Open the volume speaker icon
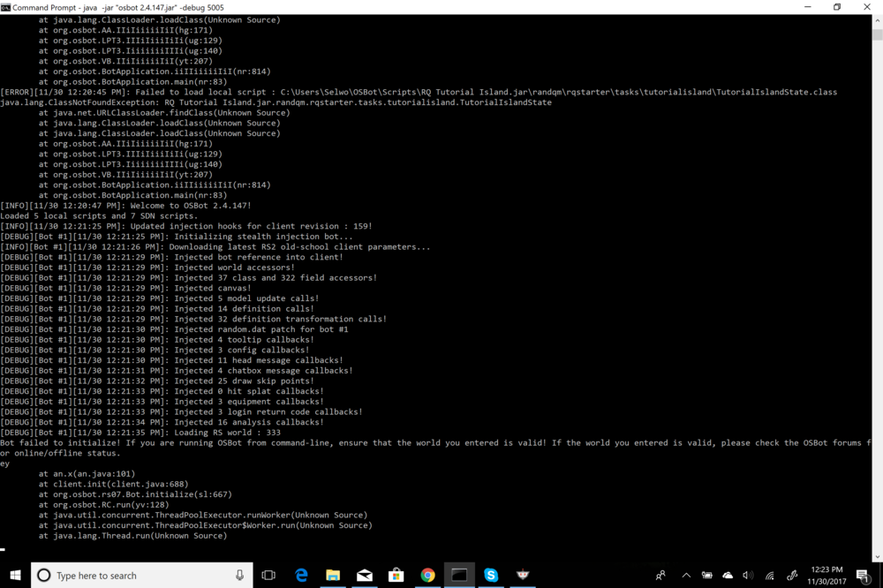The height and width of the screenshot is (588, 883). tap(748, 575)
